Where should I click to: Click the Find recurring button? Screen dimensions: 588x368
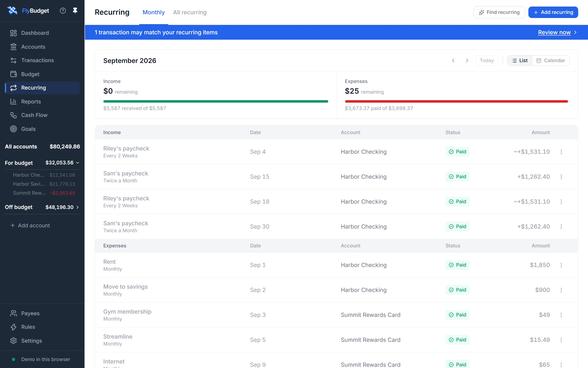click(x=499, y=12)
